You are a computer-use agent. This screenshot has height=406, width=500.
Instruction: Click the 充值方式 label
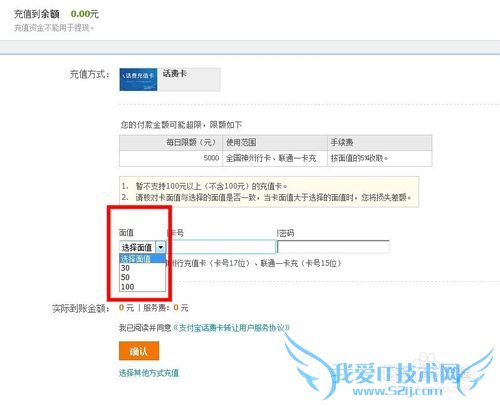89,74
